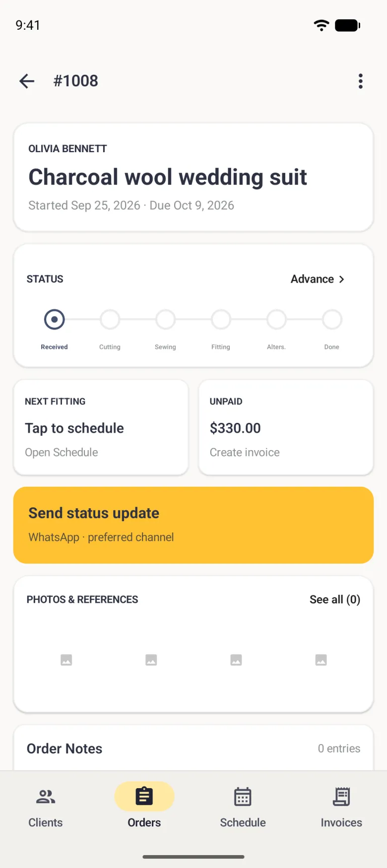
Task: Tap the first photo placeholder icon
Action: click(66, 660)
